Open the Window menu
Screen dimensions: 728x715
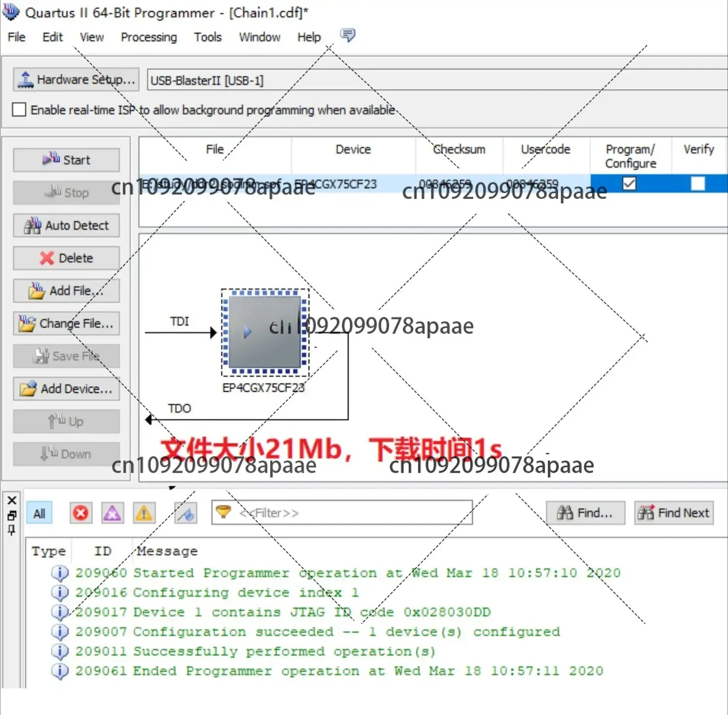click(x=260, y=37)
